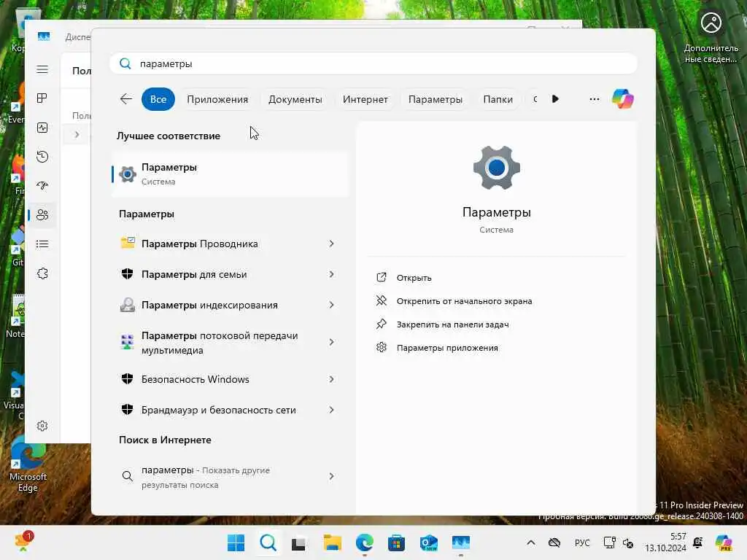Open Task Manager Details page icon
This screenshot has width=747, height=560.
point(42,244)
